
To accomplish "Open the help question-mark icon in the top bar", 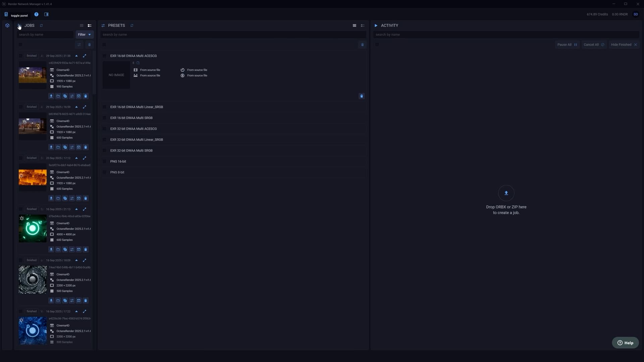I will pyautogui.click(x=36, y=14).
